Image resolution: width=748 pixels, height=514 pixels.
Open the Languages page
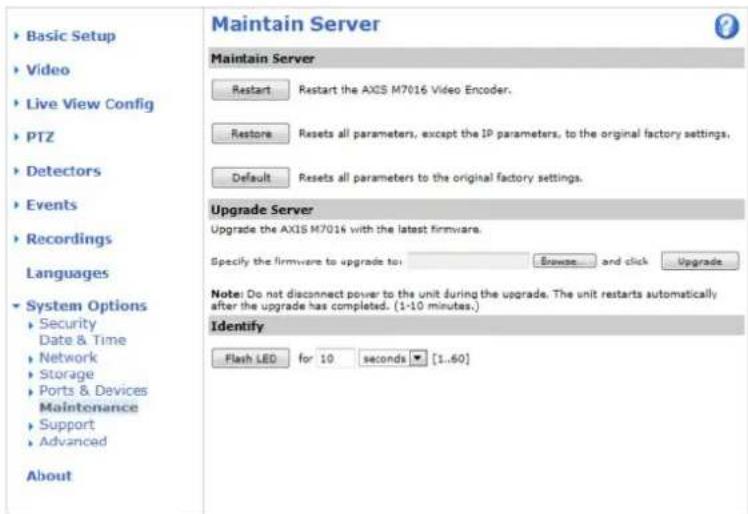(67, 273)
